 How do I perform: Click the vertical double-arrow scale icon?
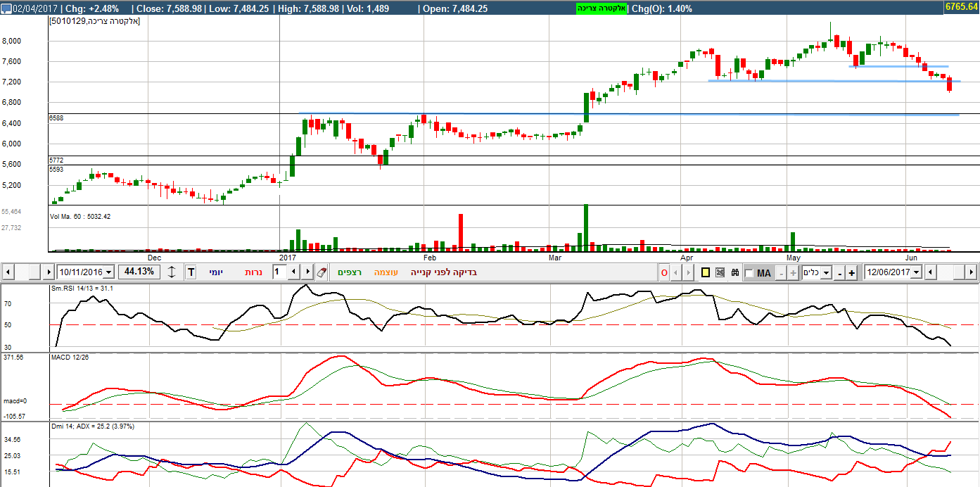[x=172, y=272]
